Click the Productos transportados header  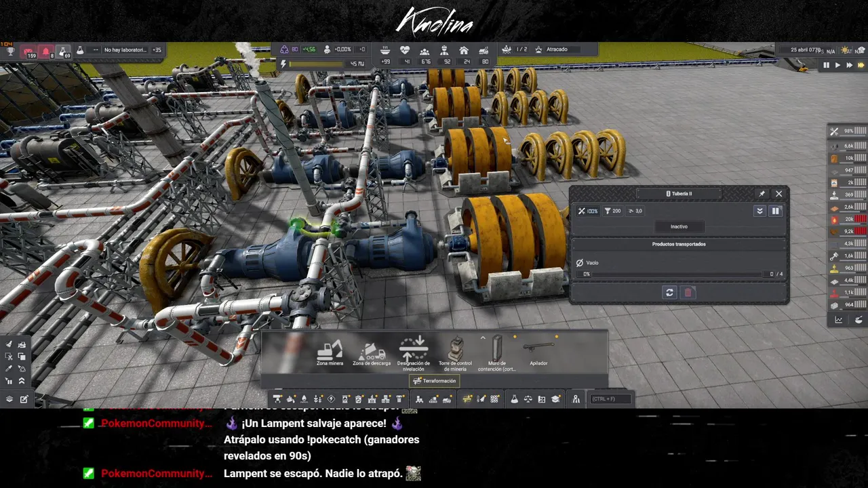pyautogui.click(x=679, y=244)
